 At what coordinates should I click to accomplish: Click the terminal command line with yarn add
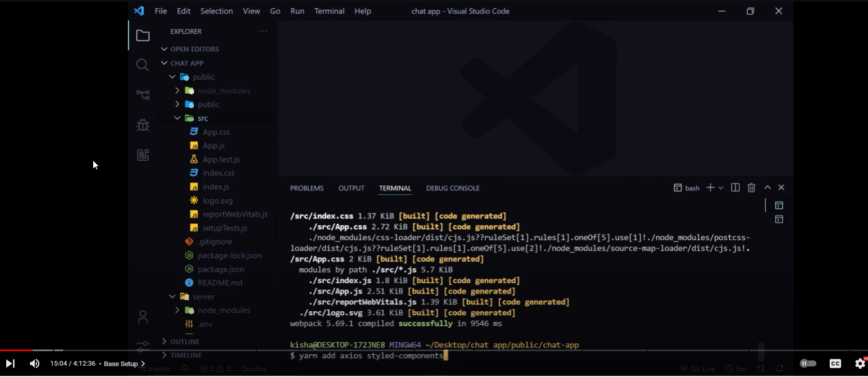point(368,356)
